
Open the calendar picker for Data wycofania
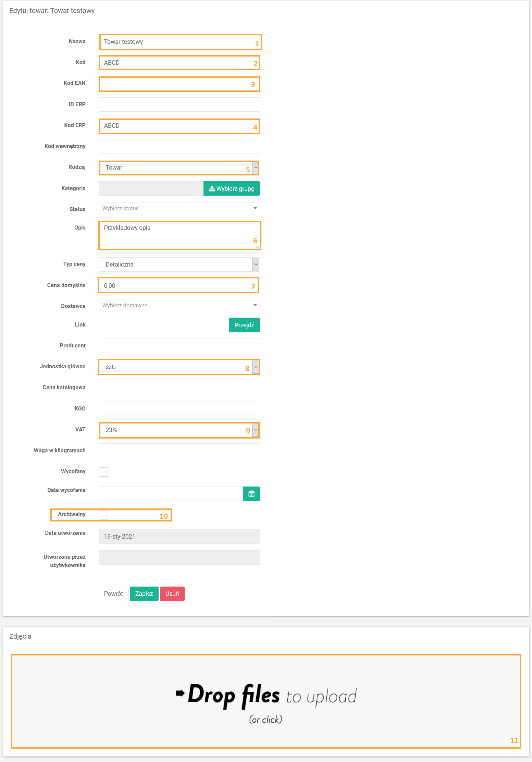[251, 494]
